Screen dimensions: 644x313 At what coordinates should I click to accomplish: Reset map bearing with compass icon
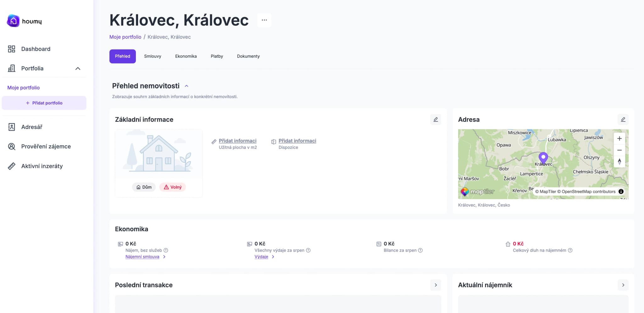pos(619,161)
